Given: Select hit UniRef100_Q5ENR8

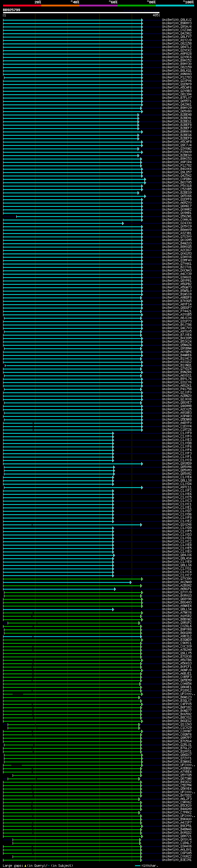Looking at the screenshot, I should point(177,419).
